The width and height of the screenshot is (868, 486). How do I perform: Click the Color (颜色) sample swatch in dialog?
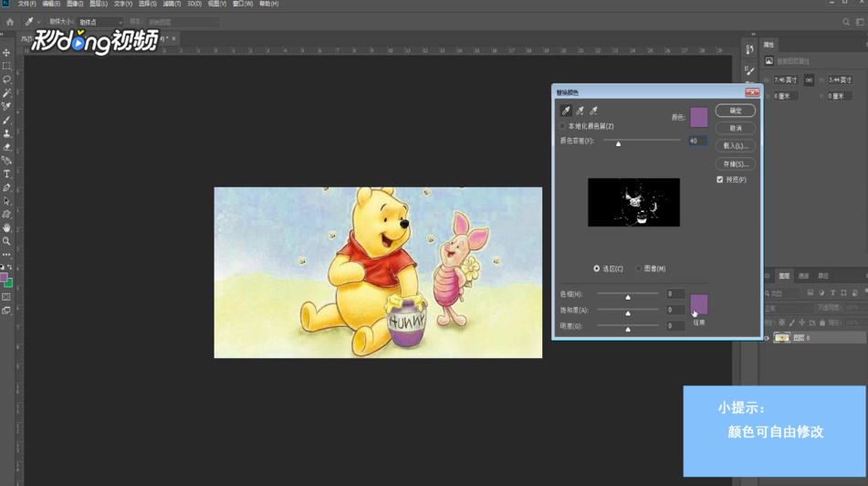(698, 118)
